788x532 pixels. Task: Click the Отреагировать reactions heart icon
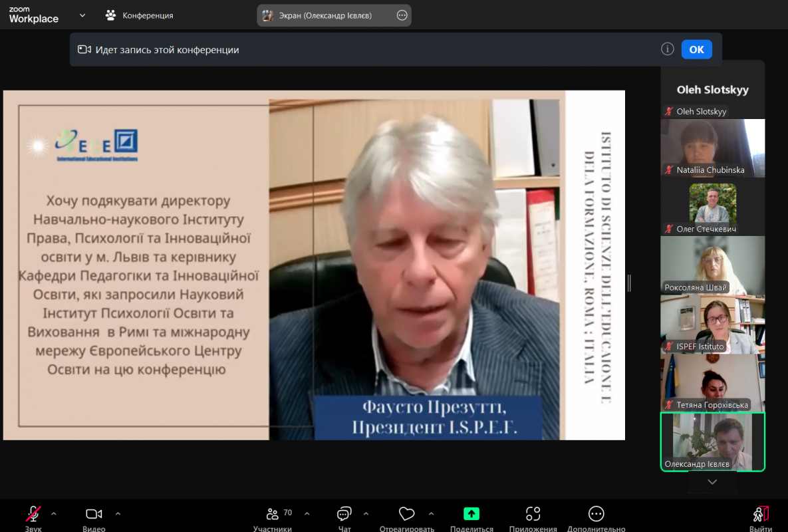(406, 514)
